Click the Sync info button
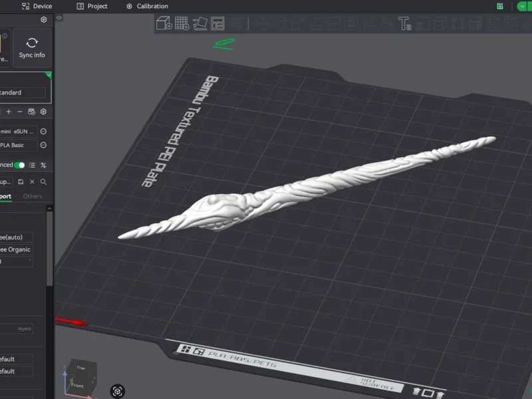 tap(32, 47)
